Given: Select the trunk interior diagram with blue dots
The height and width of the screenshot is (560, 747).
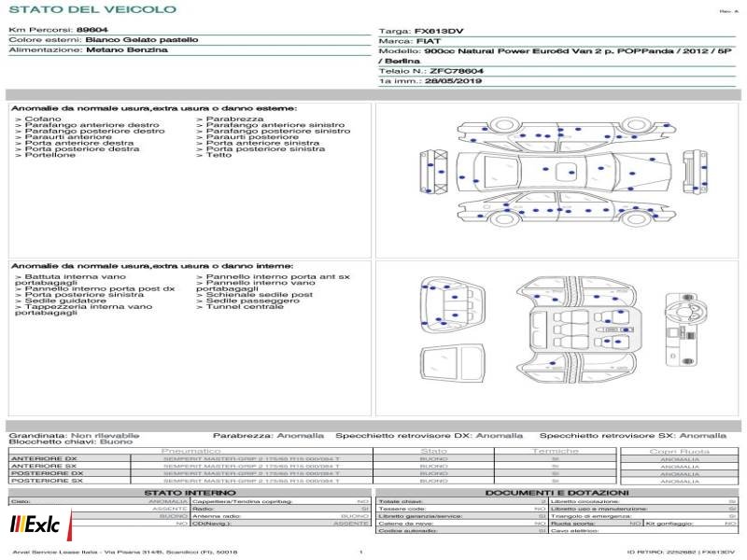Looking at the screenshot, I should click(x=452, y=305).
